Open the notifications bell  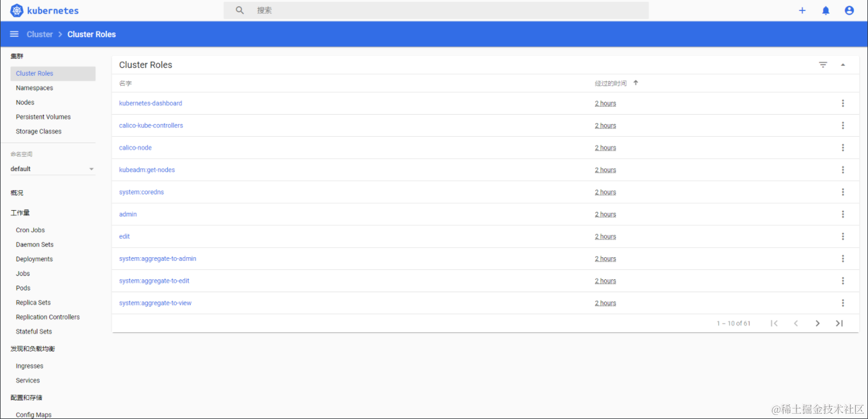pos(826,10)
